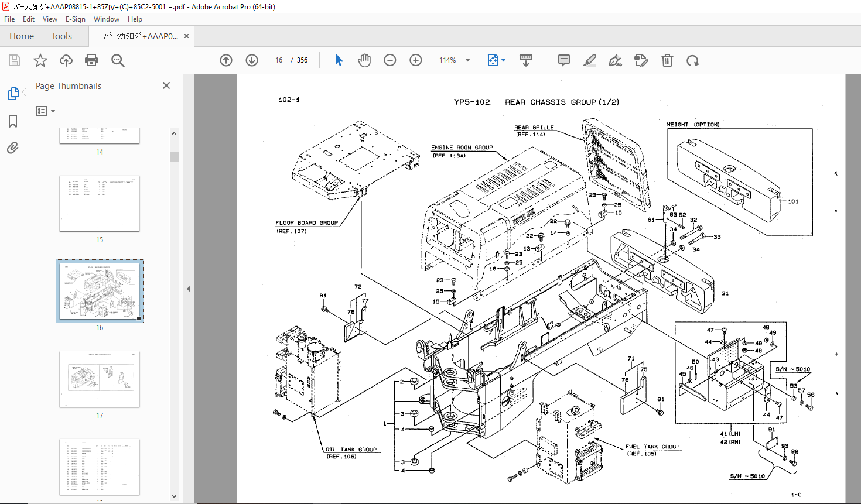Bookmark document with star icon
The height and width of the screenshot is (504, 861).
(x=40, y=60)
